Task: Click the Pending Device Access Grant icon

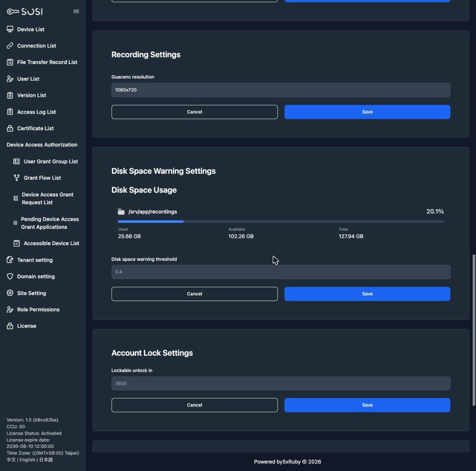Action: 15,223
